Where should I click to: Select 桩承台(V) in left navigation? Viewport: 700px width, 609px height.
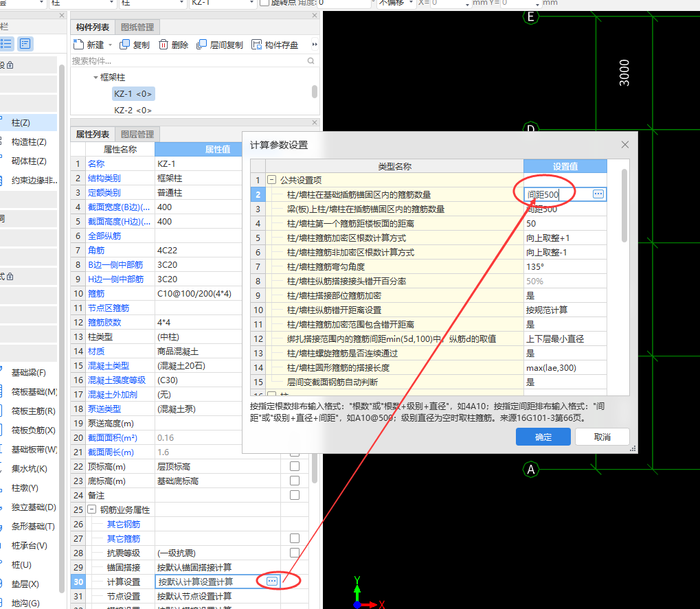[29, 545]
